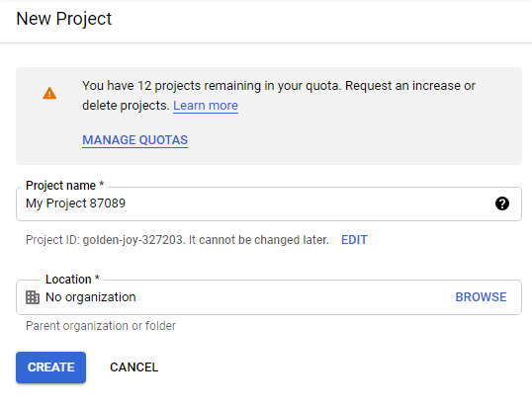Click the golden-joy-327203 project ID text
This screenshot has width=532, height=407.
[x=133, y=240]
